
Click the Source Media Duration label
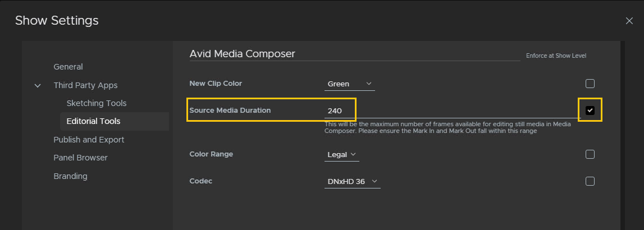click(x=230, y=110)
